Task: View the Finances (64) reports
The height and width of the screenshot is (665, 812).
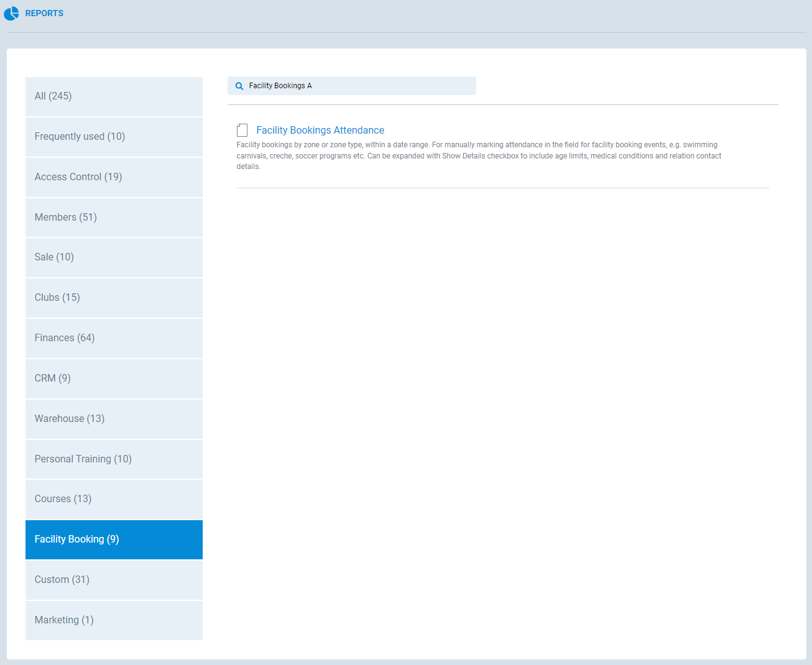Action: (x=114, y=338)
